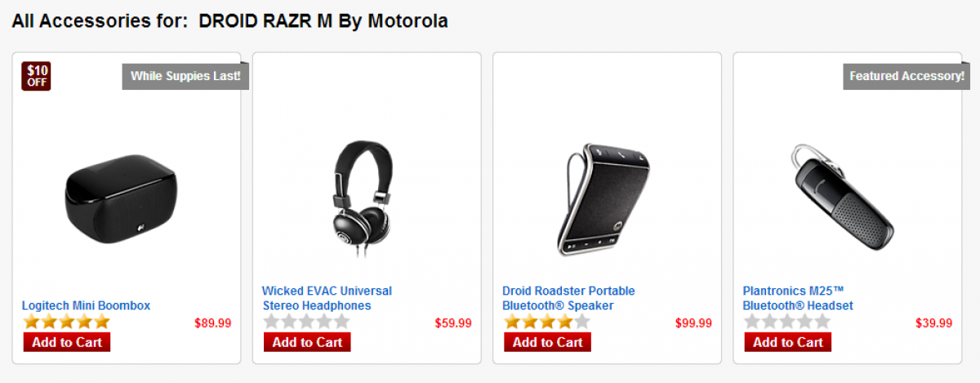Open the Logitech Mini Boombox link
The width and height of the screenshot is (980, 383).
click(87, 305)
